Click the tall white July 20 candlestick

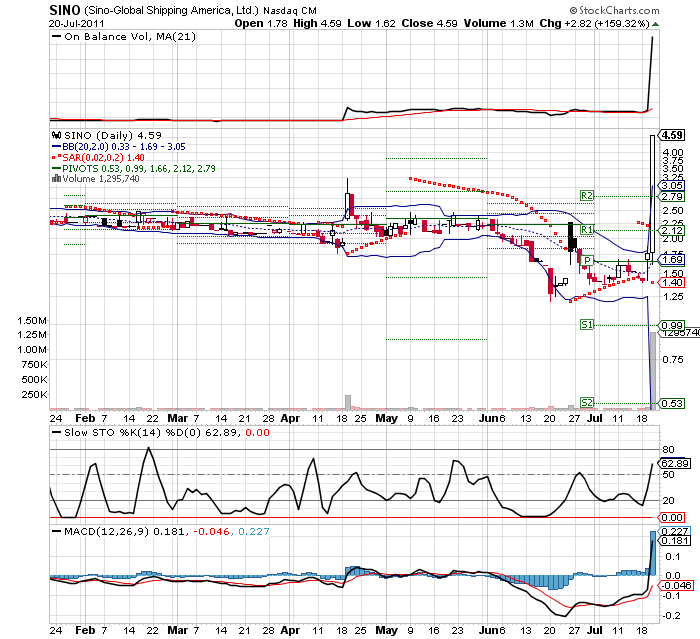click(653, 194)
